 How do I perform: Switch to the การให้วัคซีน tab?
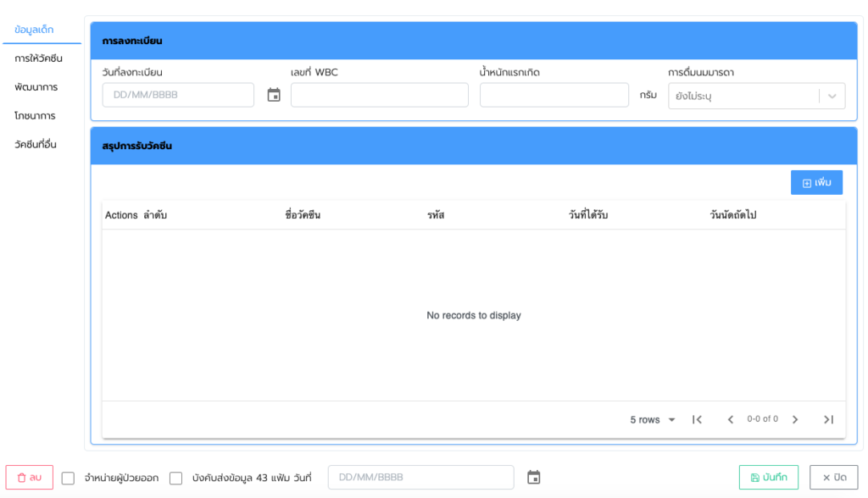(x=38, y=58)
